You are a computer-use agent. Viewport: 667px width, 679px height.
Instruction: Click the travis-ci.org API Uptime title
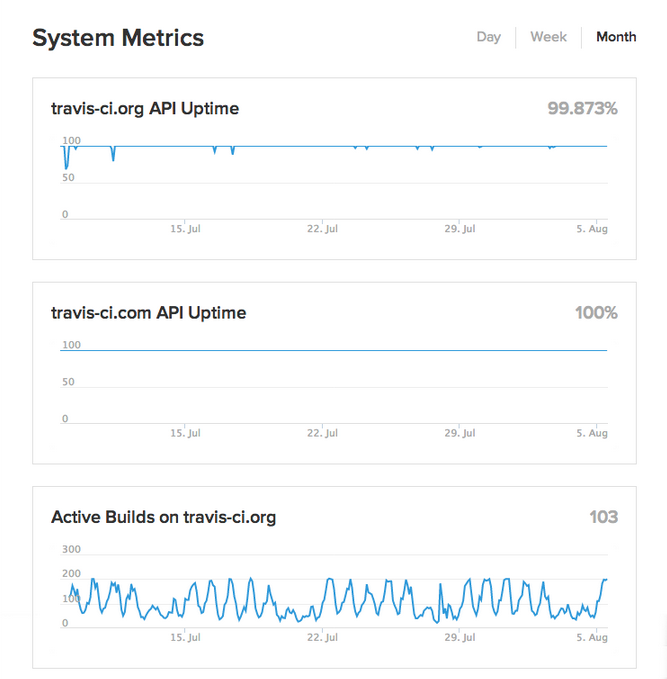click(145, 108)
